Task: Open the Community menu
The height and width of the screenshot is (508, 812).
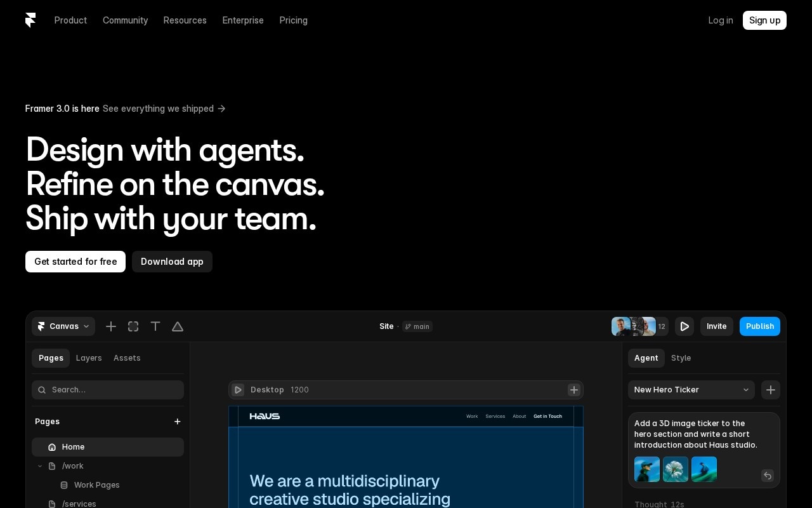Action: (x=125, y=20)
